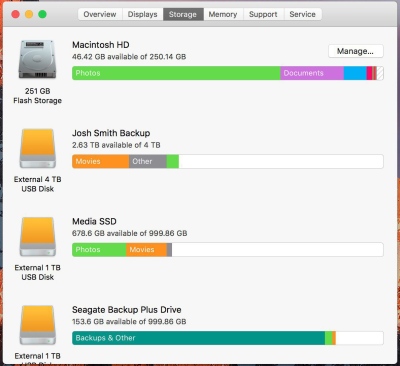Click the Macintosh HD flash storage icon
The image size is (400, 366).
click(37, 59)
